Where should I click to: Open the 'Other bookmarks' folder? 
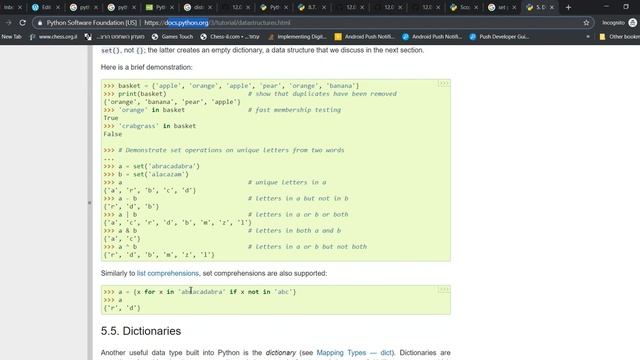click(x=620, y=37)
